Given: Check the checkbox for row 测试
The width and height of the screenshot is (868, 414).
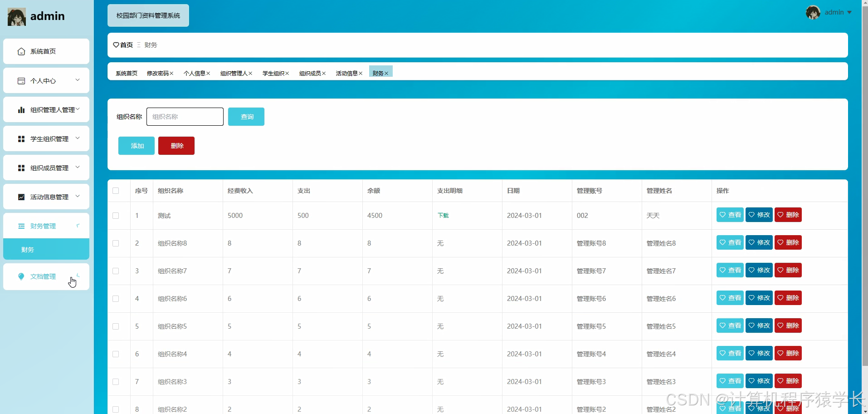Looking at the screenshot, I should pyautogui.click(x=116, y=216).
